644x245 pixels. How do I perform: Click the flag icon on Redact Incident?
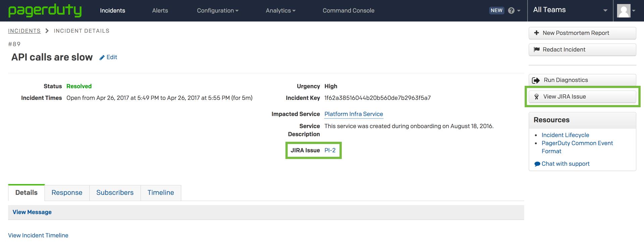click(x=537, y=50)
